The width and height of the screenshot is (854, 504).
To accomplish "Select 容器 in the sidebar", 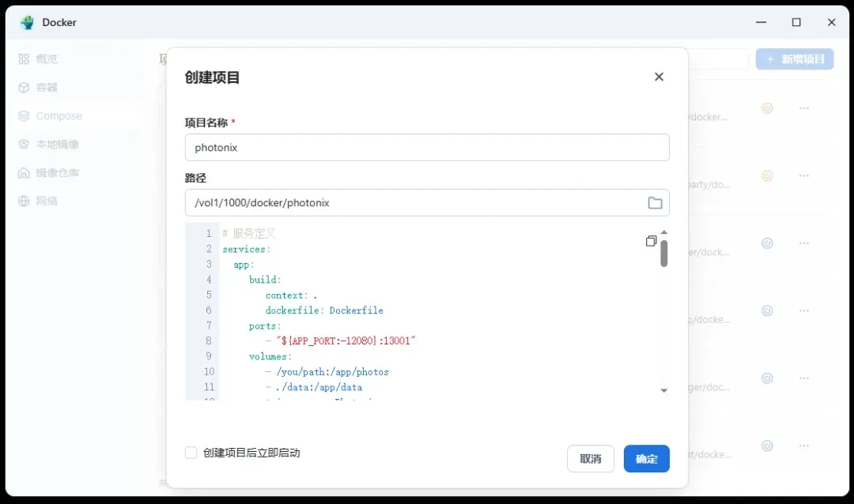I will tap(47, 88).
